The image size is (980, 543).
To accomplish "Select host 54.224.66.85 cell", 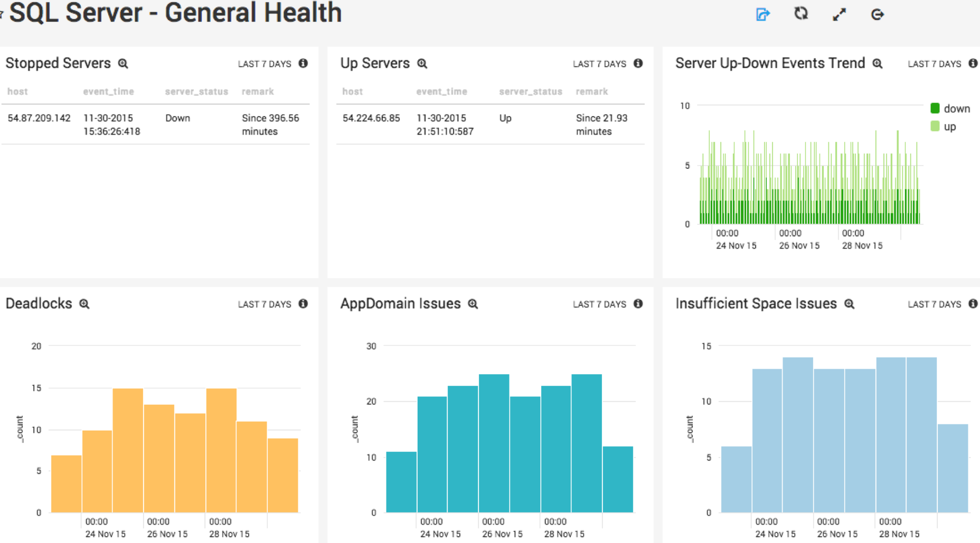I will click(371, 118).
